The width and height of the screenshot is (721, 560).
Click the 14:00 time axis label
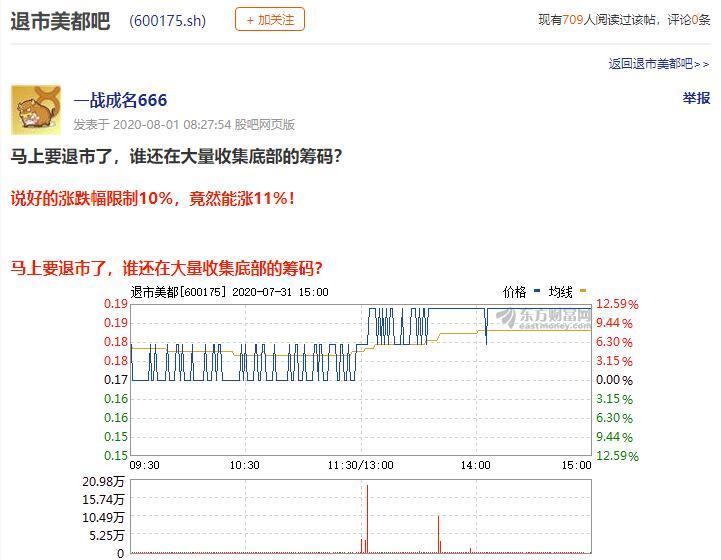[x=476, y=465]
